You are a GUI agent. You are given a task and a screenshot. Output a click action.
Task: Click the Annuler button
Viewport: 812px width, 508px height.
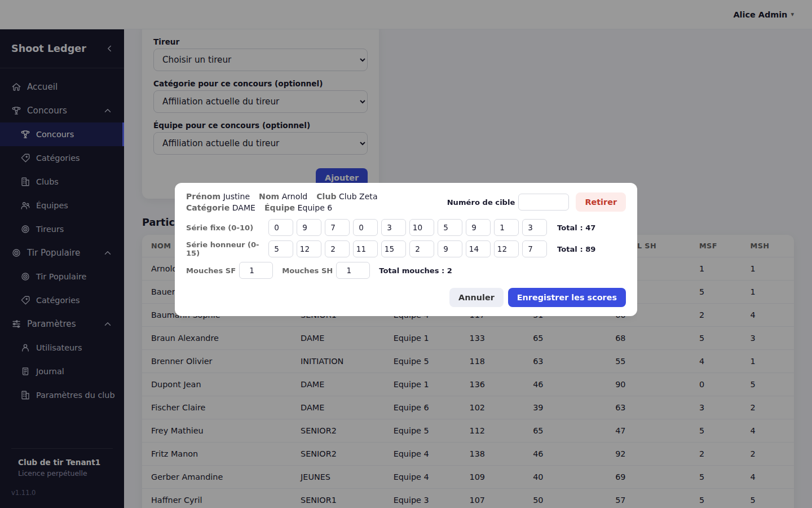tap(476, 297)
